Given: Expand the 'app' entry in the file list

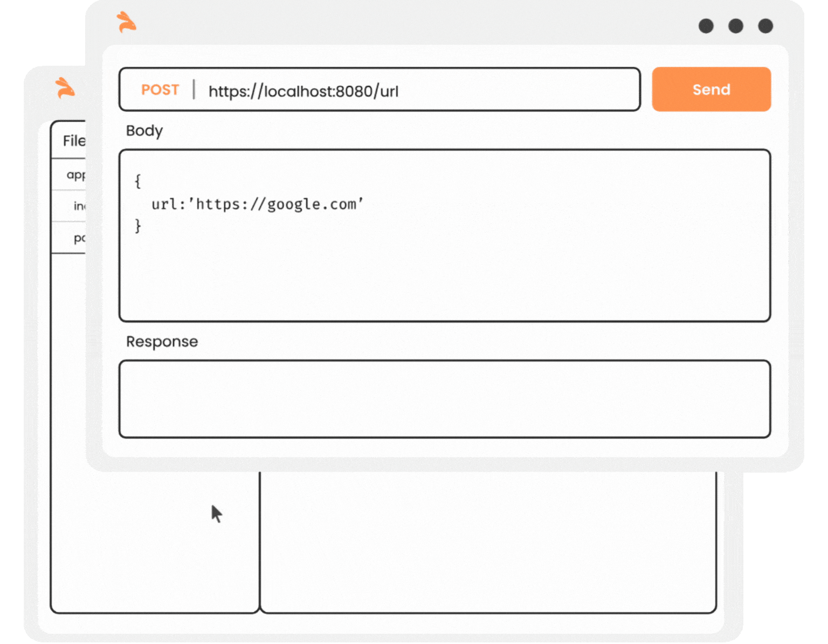Looking at the screenshot, I should pyautogui.click(x=75, y=175).
